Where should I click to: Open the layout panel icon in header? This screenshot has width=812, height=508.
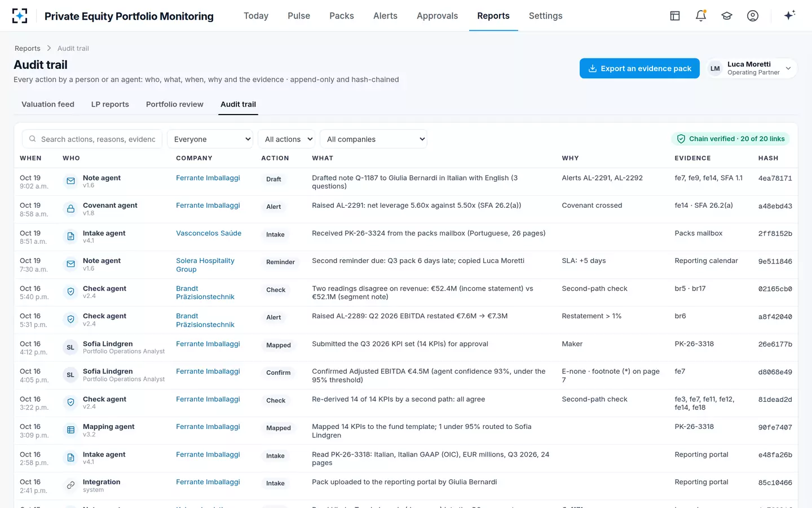[x=675, y=16]
